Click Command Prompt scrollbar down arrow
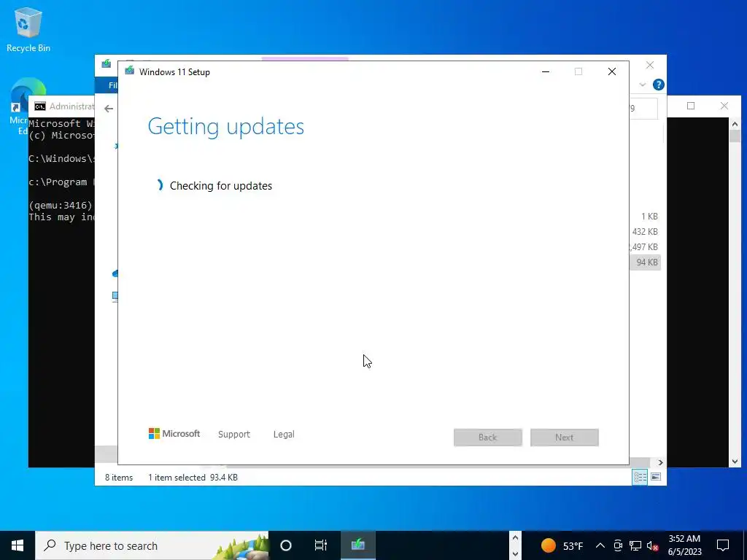747x560 pixels. click(x=735, y=461)
